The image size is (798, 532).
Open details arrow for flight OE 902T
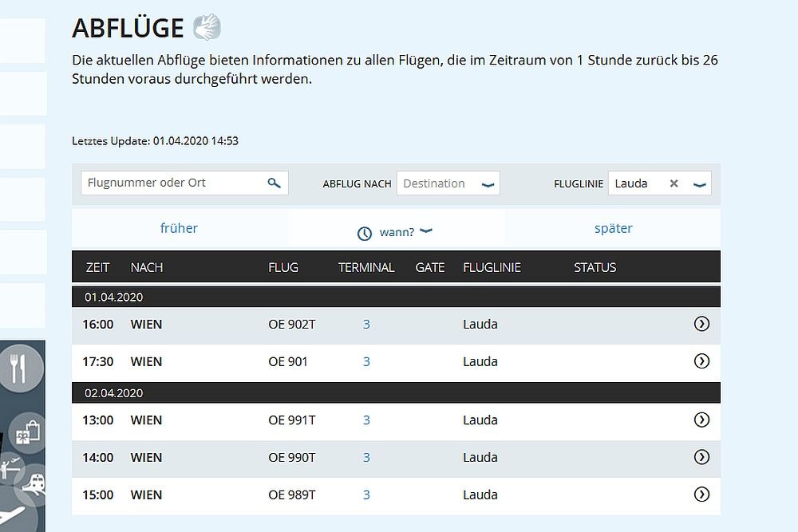(x=701, y=324)
